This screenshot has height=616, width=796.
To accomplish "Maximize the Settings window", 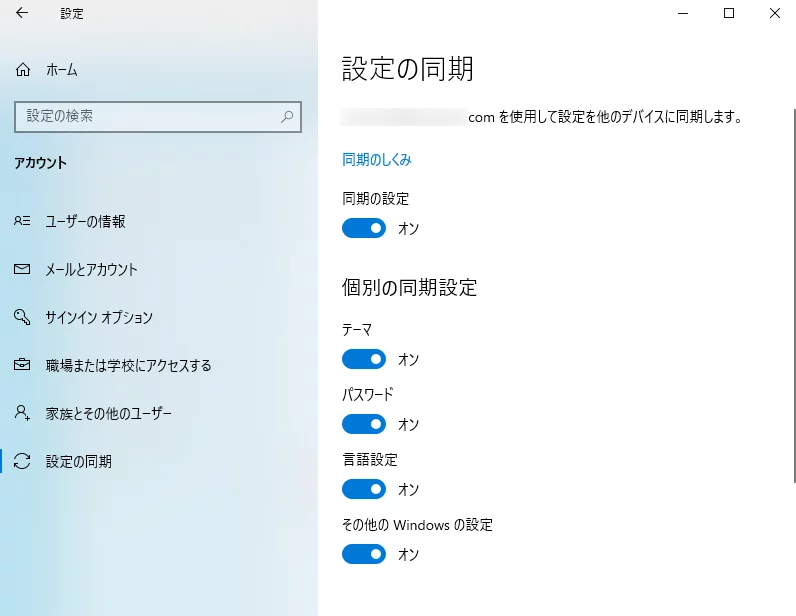I will [x=729, y=14].
